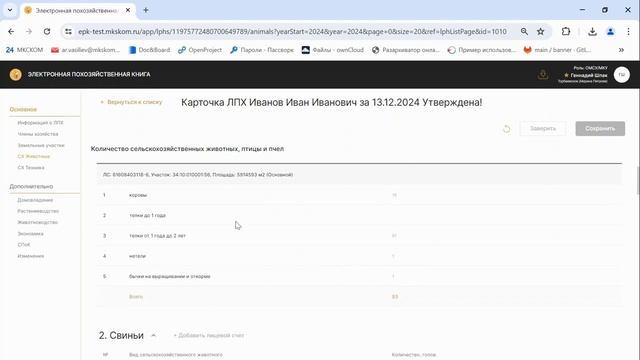The image size is (640, 360).
Task: Open the Пароли - Пассворк bookmark
Action: [x=262, y=50]
